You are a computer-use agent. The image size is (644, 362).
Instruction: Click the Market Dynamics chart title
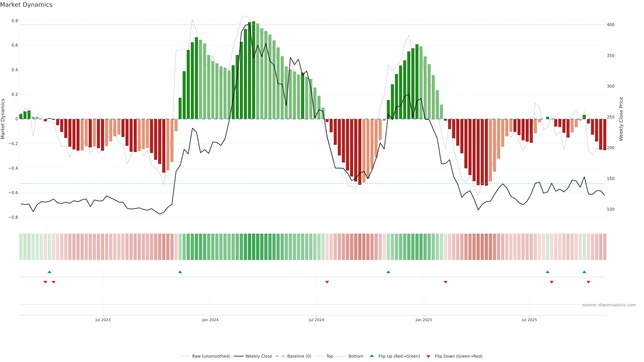click(26, 5)
